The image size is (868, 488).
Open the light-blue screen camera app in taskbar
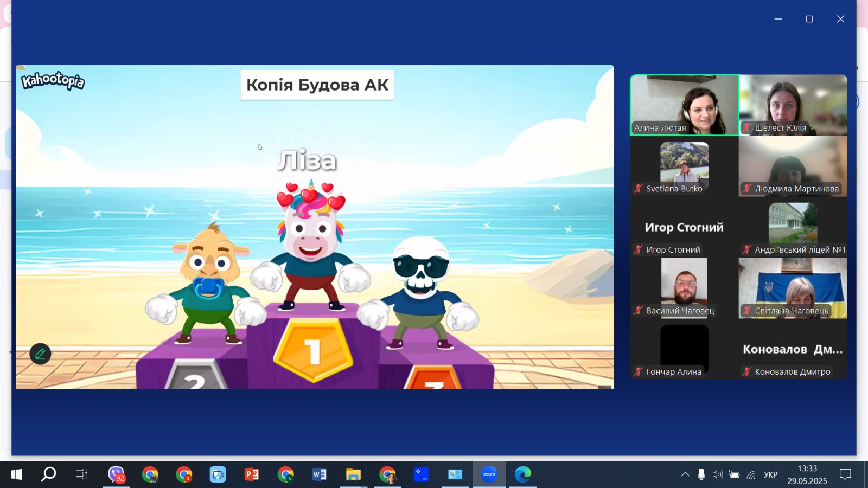(x=218, y=474)
